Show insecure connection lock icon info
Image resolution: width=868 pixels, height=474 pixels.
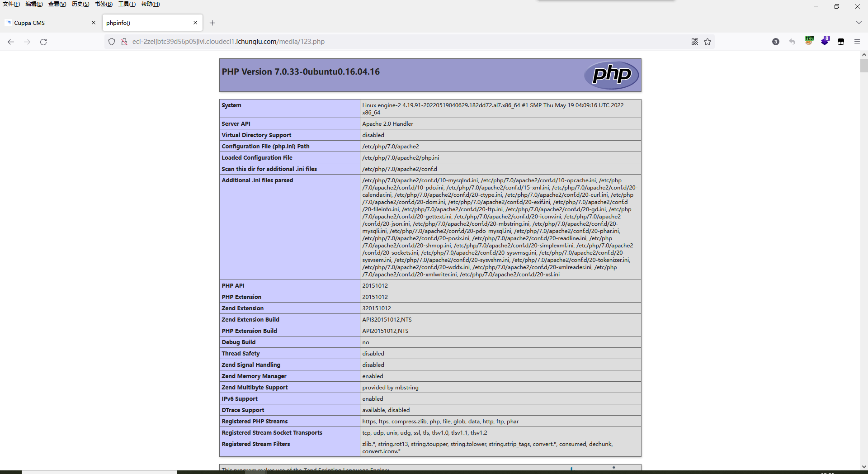coord(124,42)
